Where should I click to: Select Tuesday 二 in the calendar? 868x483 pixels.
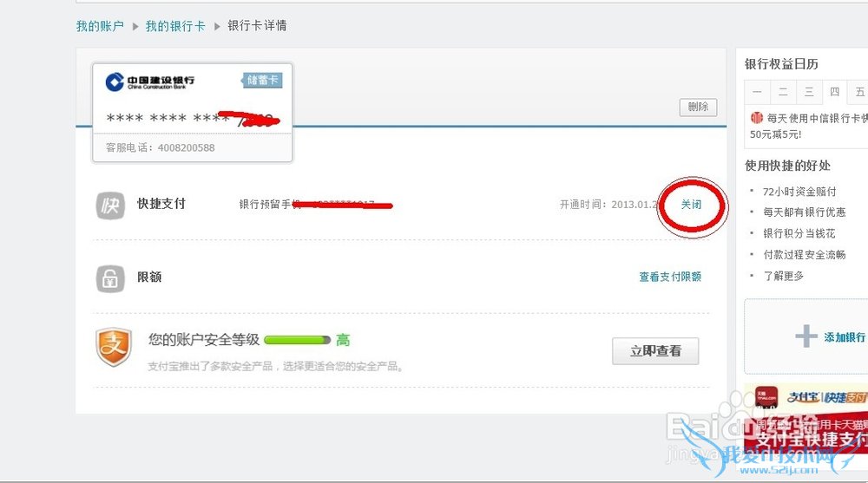[x=783, y=92]
